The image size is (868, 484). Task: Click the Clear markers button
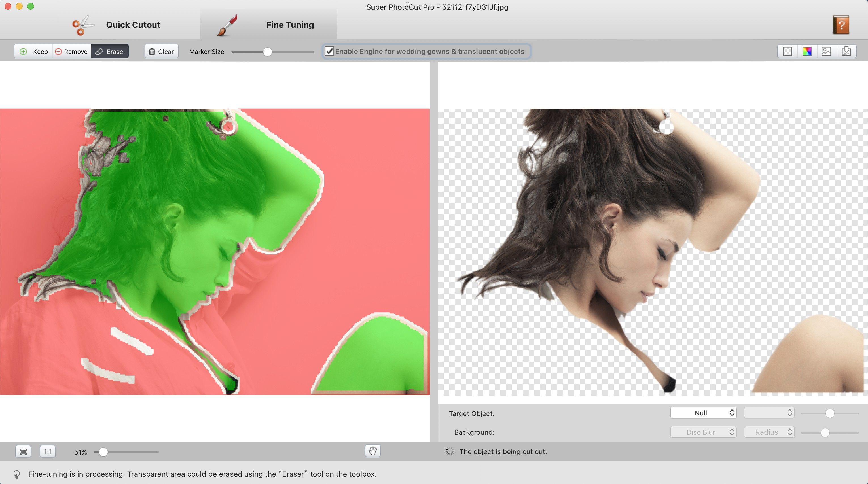pyautogui.click(x=161, y=51)
